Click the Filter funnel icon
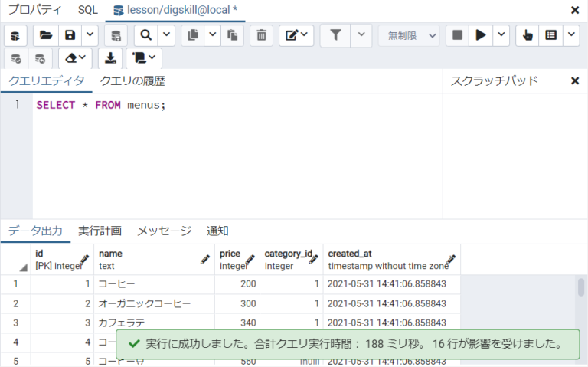 [335, 35]
